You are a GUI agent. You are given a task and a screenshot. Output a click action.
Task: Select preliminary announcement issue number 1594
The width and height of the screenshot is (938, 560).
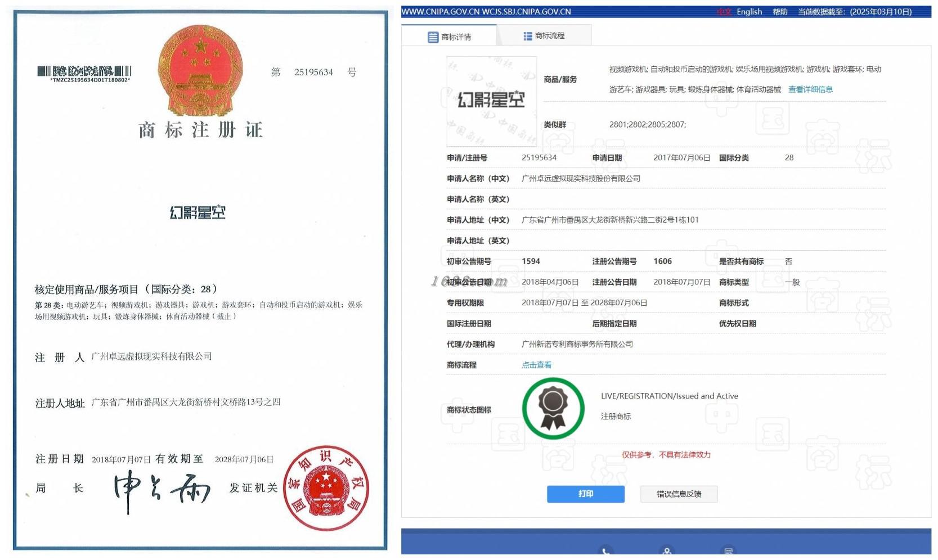pyautogui.click(x=531, y=261)
